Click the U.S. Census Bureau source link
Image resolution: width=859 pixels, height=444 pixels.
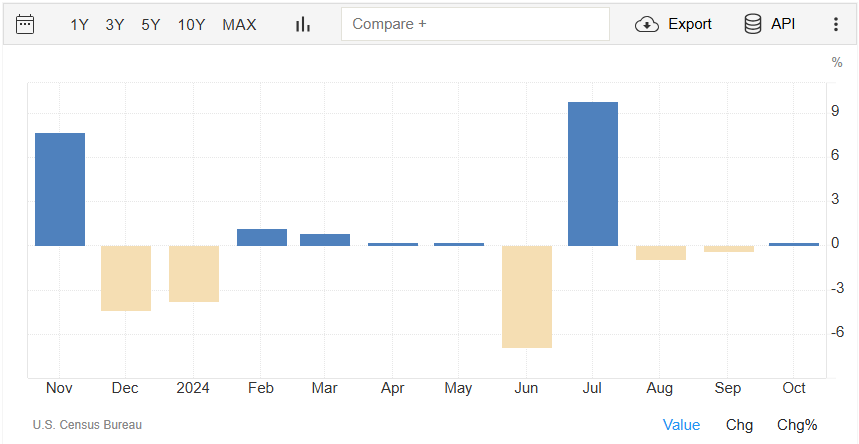click(87, 425)
